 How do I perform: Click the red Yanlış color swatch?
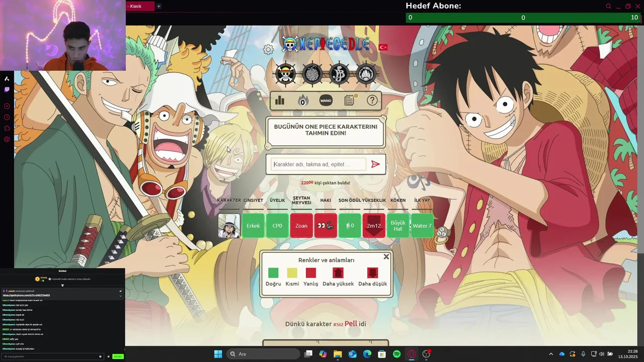311,273
